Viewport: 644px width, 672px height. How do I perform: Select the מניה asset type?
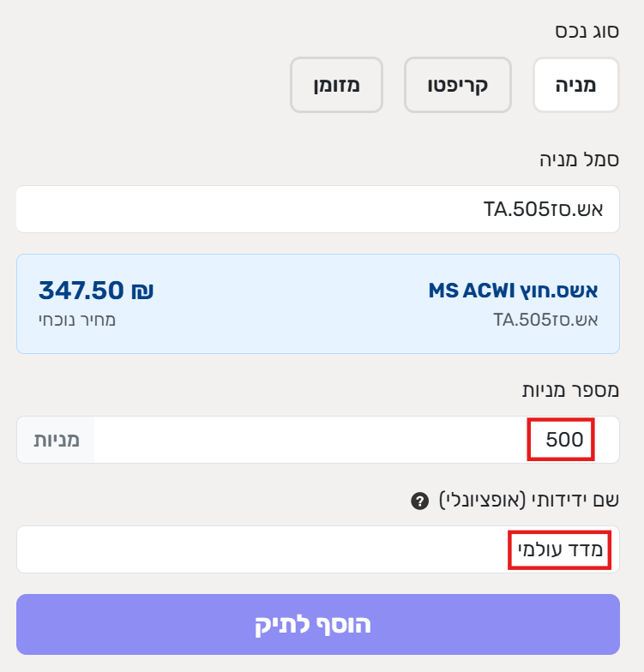[x=576, y=85]
